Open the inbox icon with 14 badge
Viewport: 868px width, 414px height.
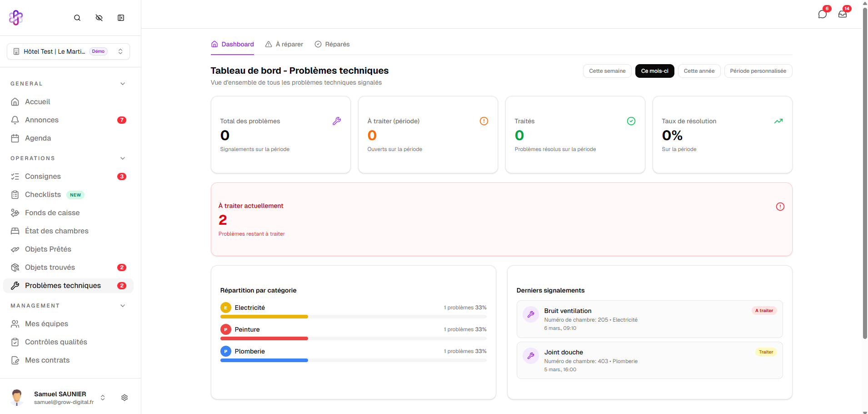(x=843, y=14)
